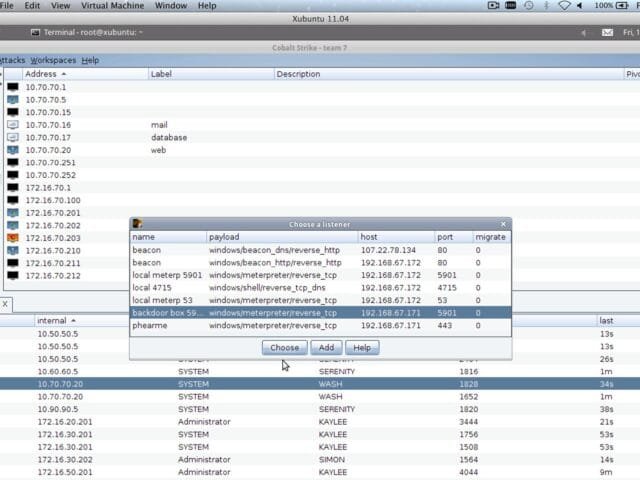Close the Choose a listener dialog
Screen dimensions: 640x480
(504, 224)
